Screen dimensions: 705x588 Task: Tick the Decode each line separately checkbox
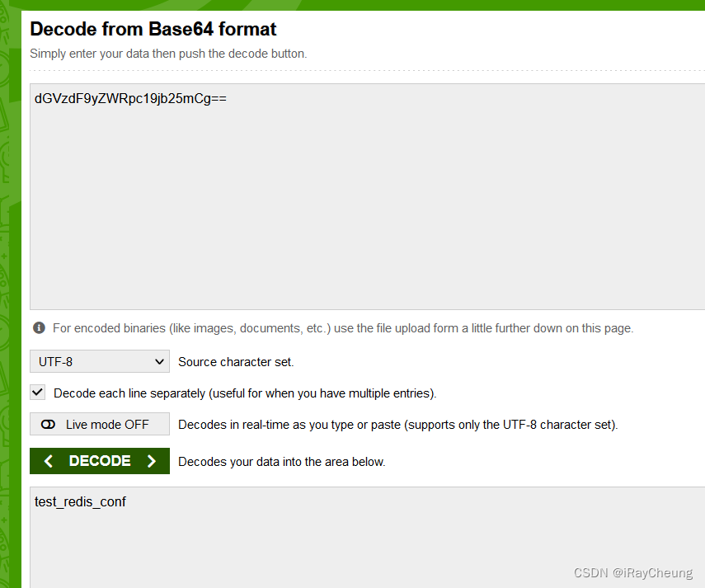click(x=38, y=392)
